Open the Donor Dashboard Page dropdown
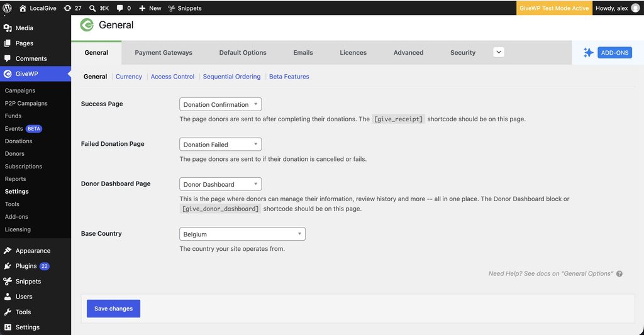The image size is (644, 335). tap(221, 184)
